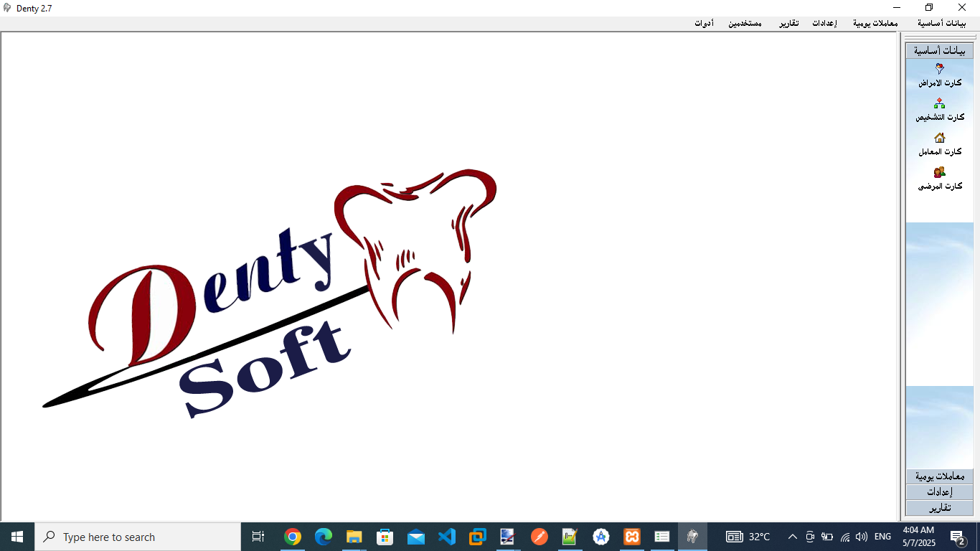
Task: Click the Windows search box
Action: click(x=138, y=537)
